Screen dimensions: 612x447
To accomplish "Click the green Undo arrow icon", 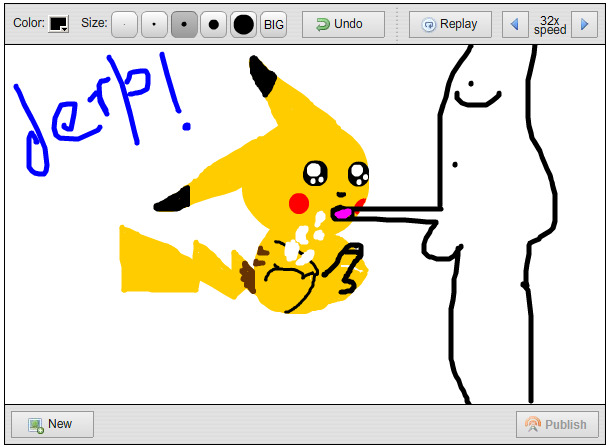I will tap(323, 24).
